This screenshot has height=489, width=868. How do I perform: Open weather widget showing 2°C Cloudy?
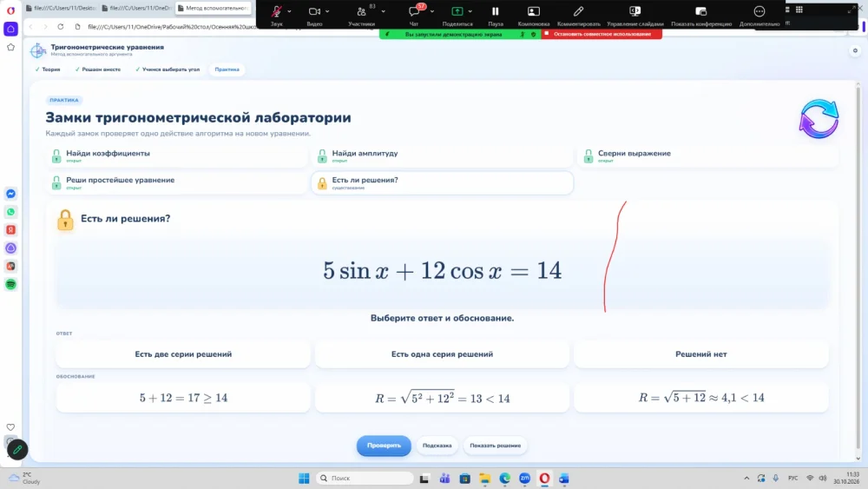click(25, 478)
